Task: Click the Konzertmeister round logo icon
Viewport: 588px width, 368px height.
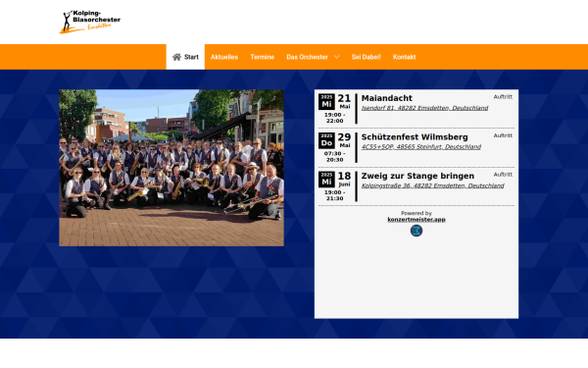Action: [x=416, y=231]
